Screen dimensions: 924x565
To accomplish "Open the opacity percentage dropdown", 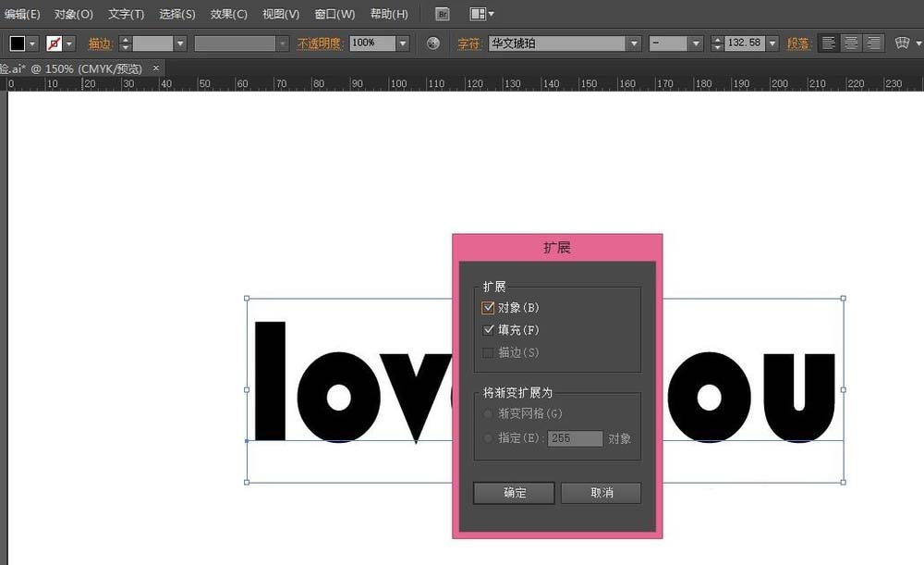I will tap(403, 43).
